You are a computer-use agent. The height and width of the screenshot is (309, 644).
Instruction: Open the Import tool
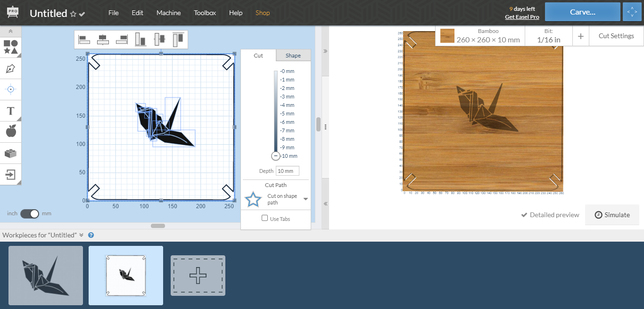point(10,174)
